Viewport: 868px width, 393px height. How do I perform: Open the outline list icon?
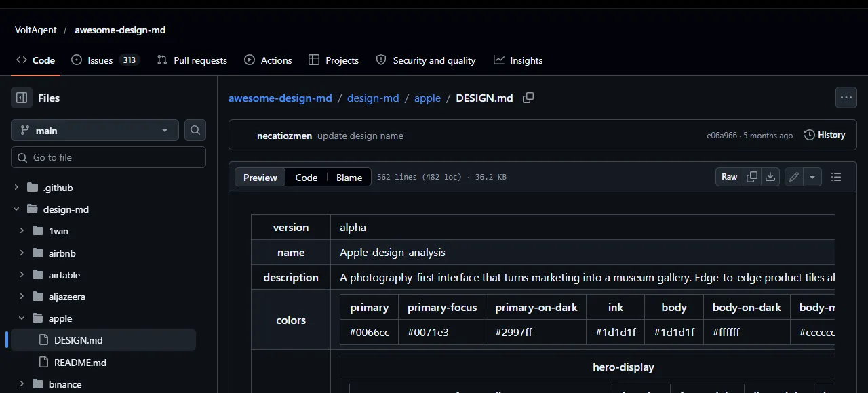point(836,177)
